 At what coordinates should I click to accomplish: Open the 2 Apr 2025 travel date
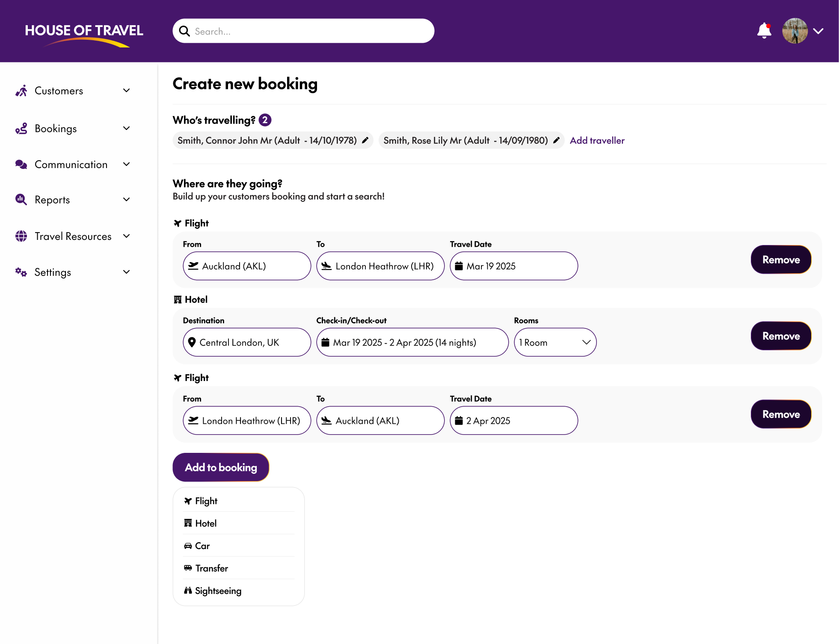point(514,420)
